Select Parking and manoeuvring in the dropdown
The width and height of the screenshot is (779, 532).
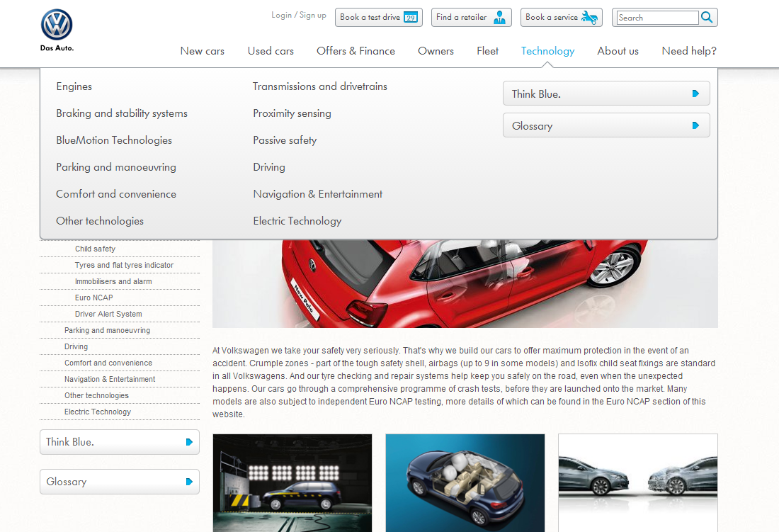[115, 167]
